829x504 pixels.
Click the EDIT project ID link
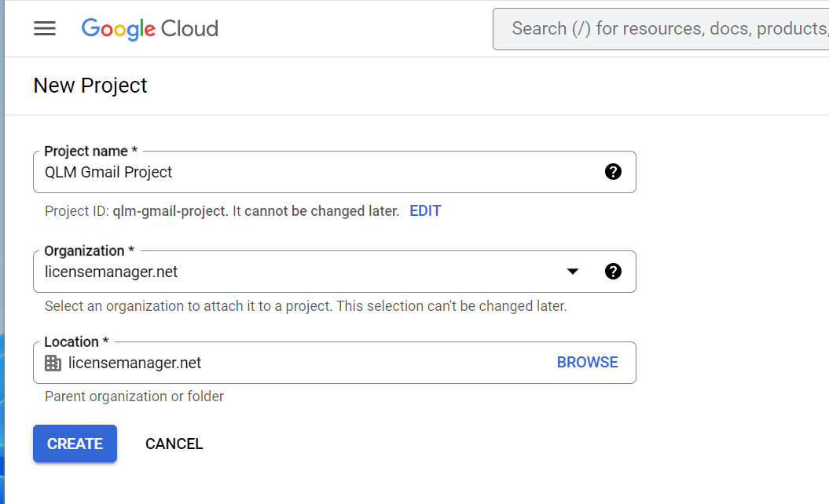[425, 211]
